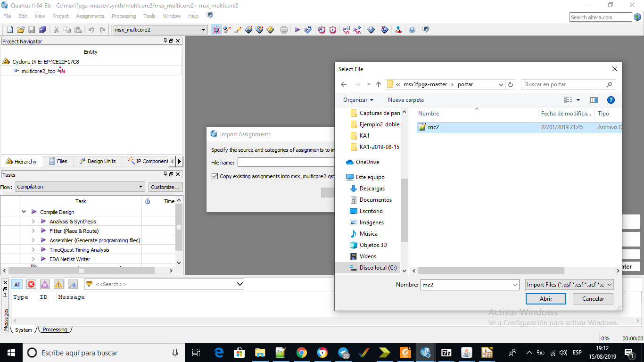The height and width of the screenshot is (362, 644).
Task: Switch to the Processing messages tab
Action: pyautogui.click(x=55, y=329)
